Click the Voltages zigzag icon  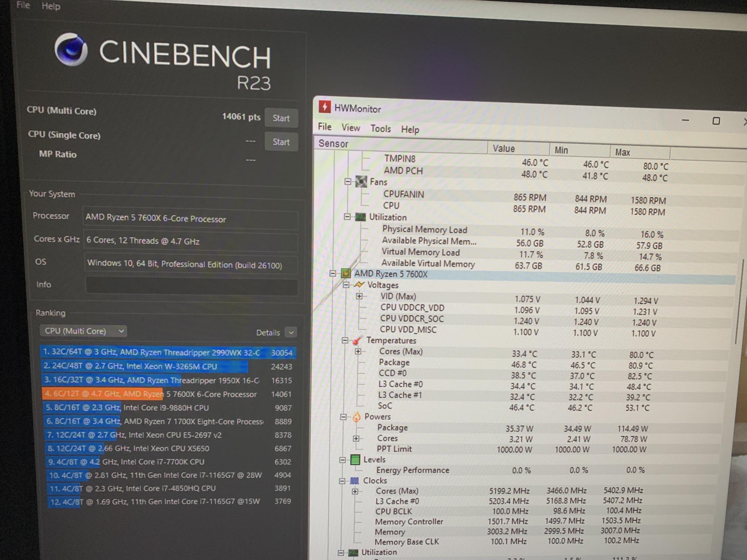coord(359,285)
